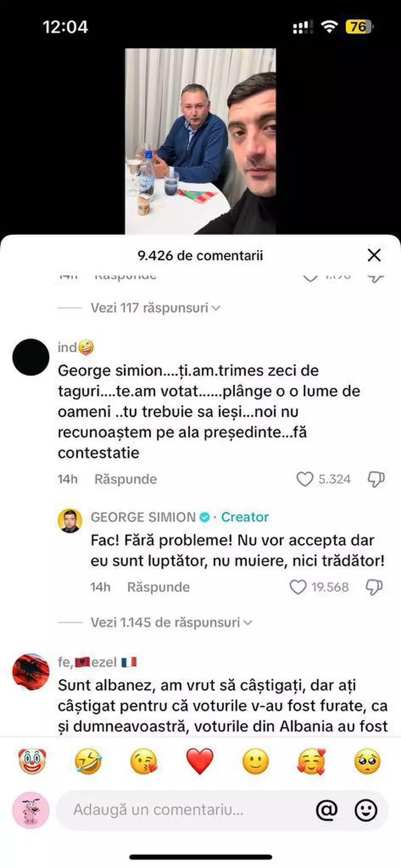Like the comment with 5.324 likes
This screenshot has width=401, height=868.
[x=305, y=479]
